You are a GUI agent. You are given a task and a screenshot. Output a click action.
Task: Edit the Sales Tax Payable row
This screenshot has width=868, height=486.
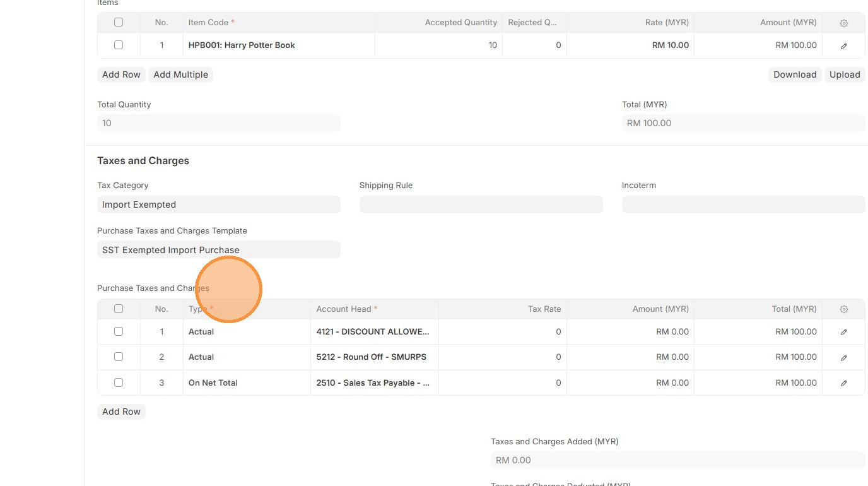pyautogui.click(x=843, y=383)
